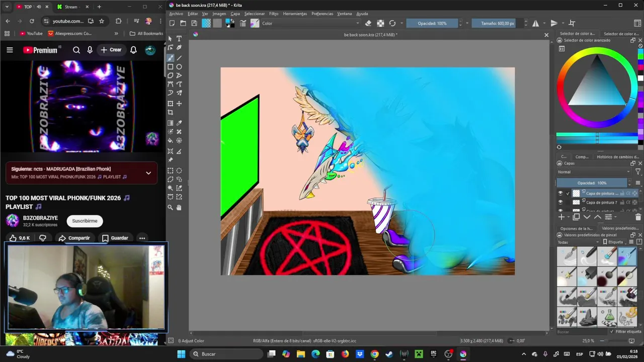Like the video with 9,6 K likes
The image size is (644, 362).
20,238
